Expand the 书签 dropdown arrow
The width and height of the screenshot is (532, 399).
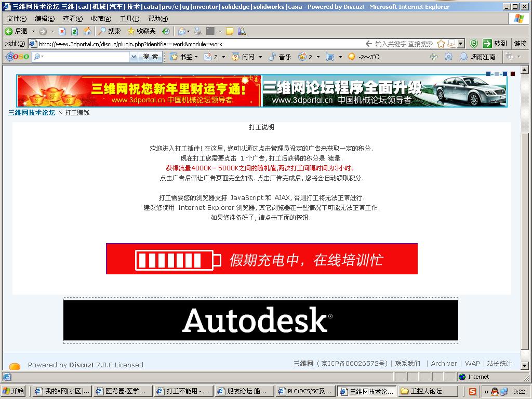pyautogui.click(x=196, y=57)
